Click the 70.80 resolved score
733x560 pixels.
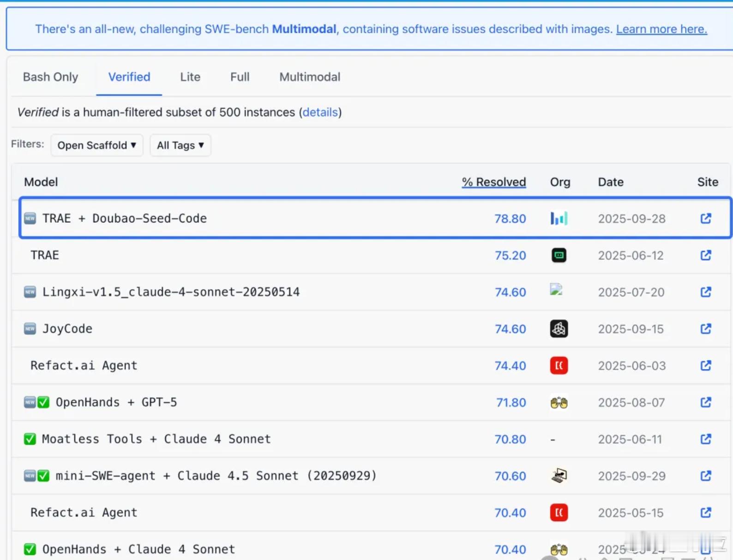pyautogui.click(x=510, y=439)
